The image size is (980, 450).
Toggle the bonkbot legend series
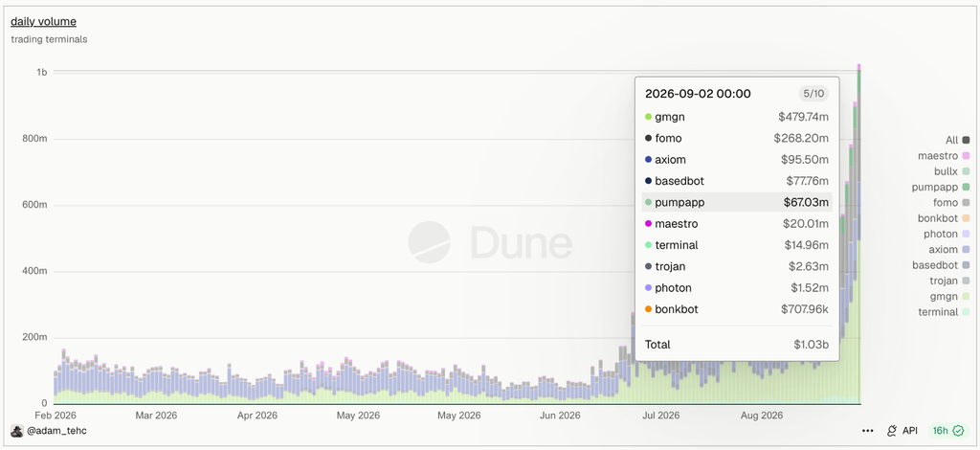(x=944, y=218)
